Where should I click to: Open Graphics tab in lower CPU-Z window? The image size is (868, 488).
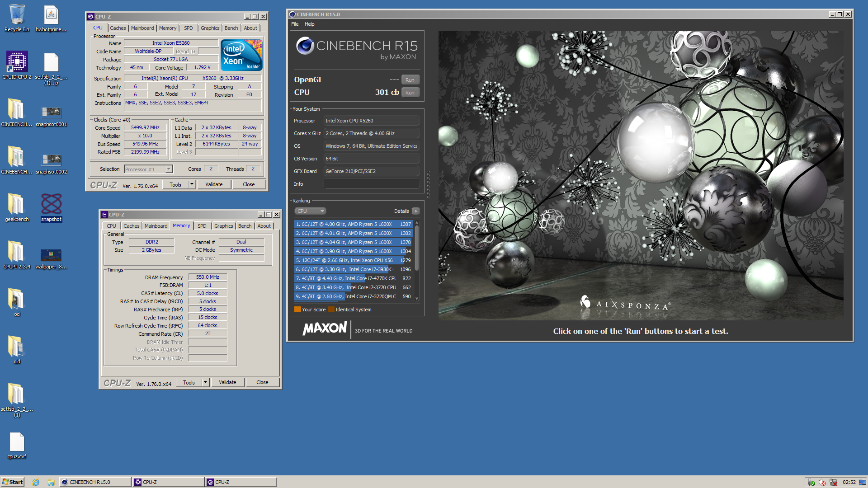click(224, 226)
